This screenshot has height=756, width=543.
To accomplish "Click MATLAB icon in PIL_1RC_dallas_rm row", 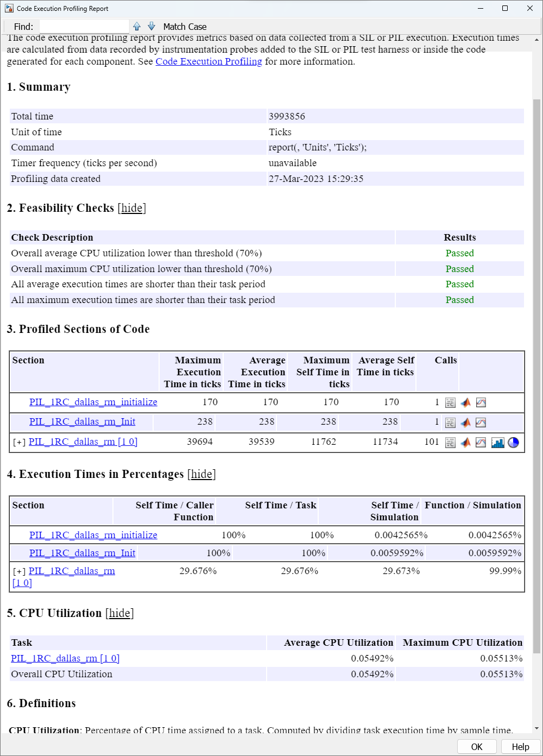I will point(465,442).
